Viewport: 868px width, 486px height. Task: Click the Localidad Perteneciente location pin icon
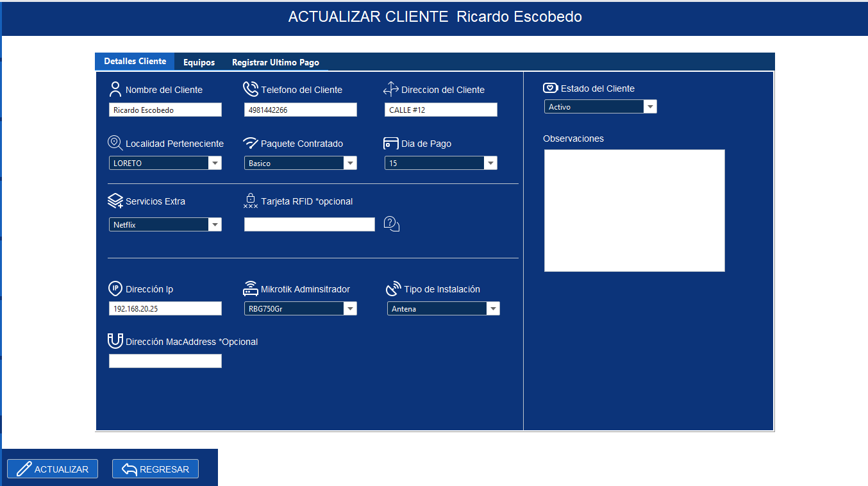pyautogui.click(x=115, y=142)
